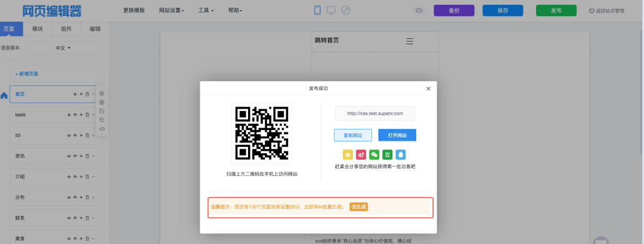Share to WeChat with the green icon
The width and height of the screenshot is (644, 244).
coord(374,155)
